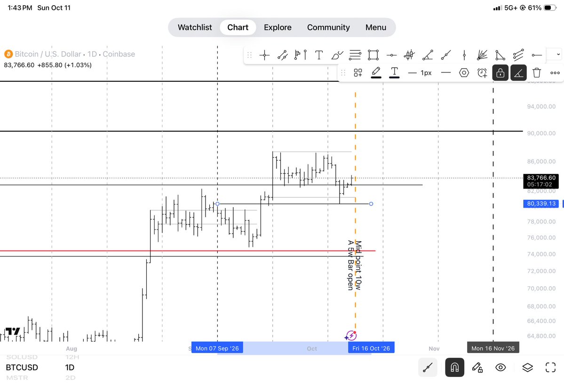Screen dimensions: 564x392
Task: Open the Watchlist tab
Action: pyautogui.click(x=195, y=27)
